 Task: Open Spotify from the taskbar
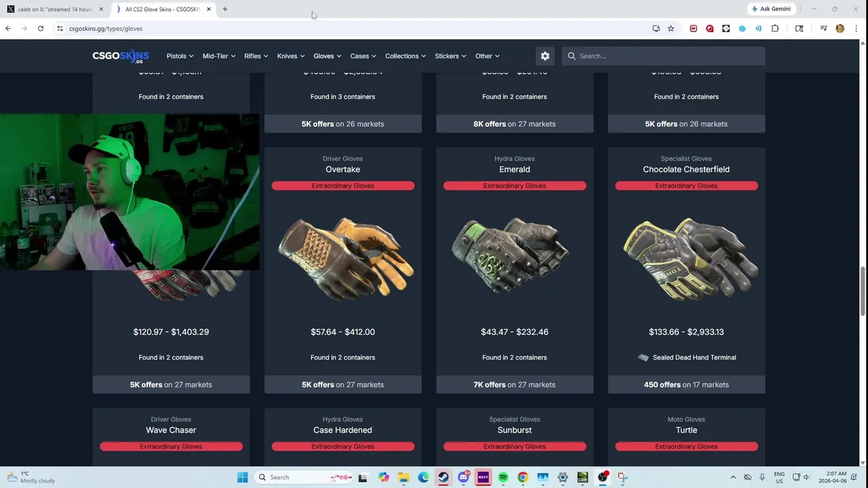click(x=503, y=477)
